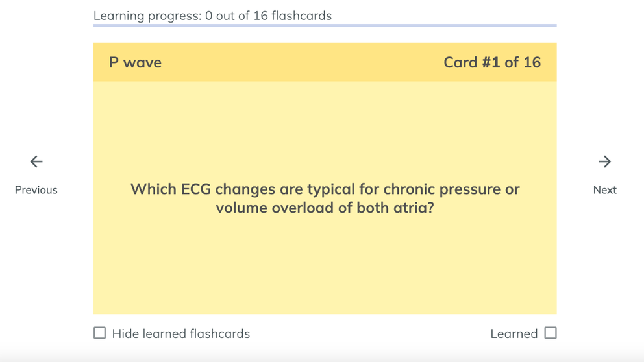Flip the card by clicking the question text
Screen dimensions: 644x362
(x=325, y=199)
